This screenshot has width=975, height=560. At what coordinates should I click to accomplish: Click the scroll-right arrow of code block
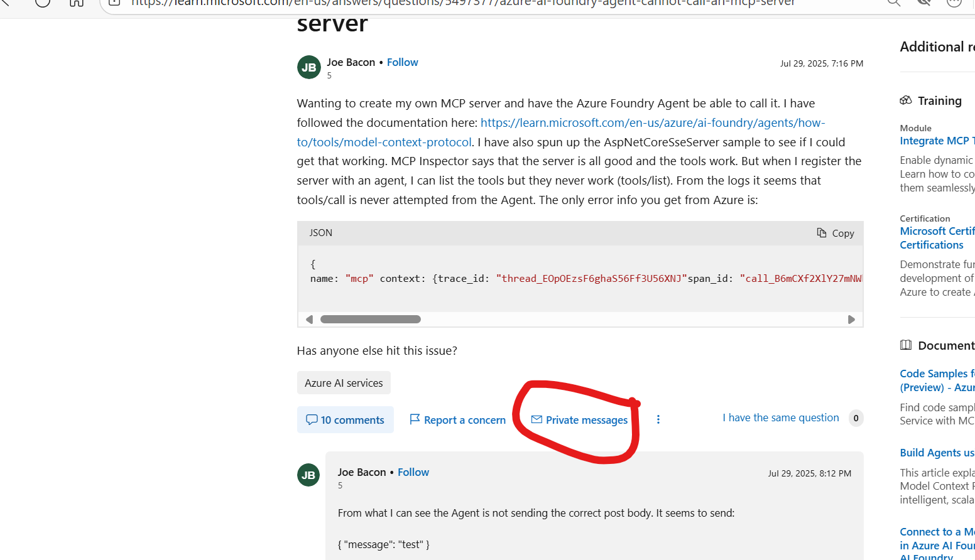851,320
